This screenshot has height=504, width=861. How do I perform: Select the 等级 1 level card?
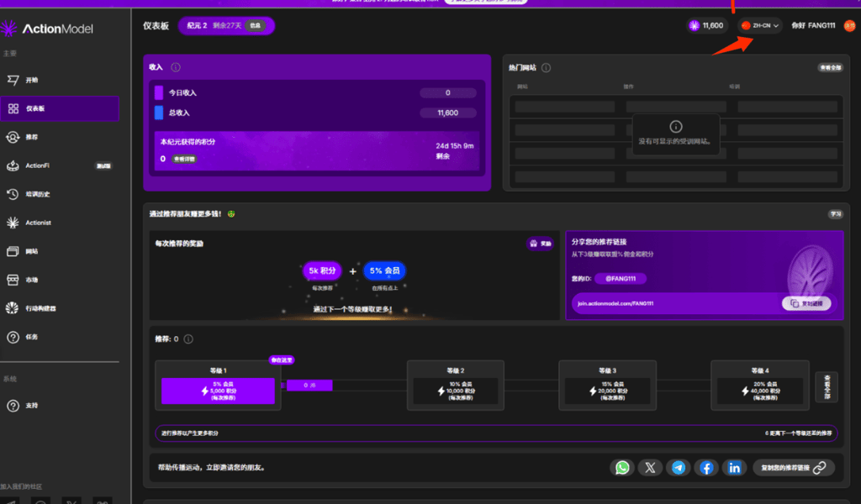218,386
